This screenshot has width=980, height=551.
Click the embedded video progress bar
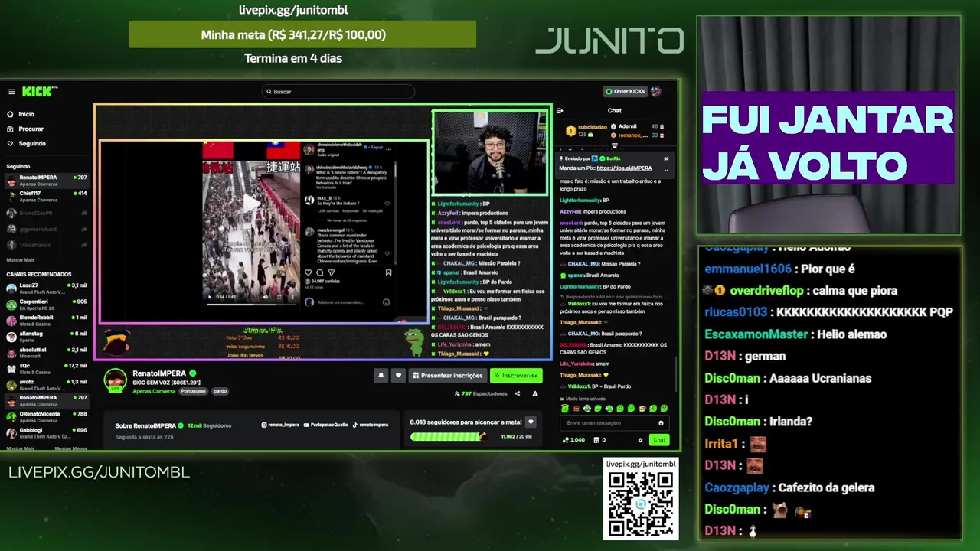pyautogui.click(x=250, y=304)
